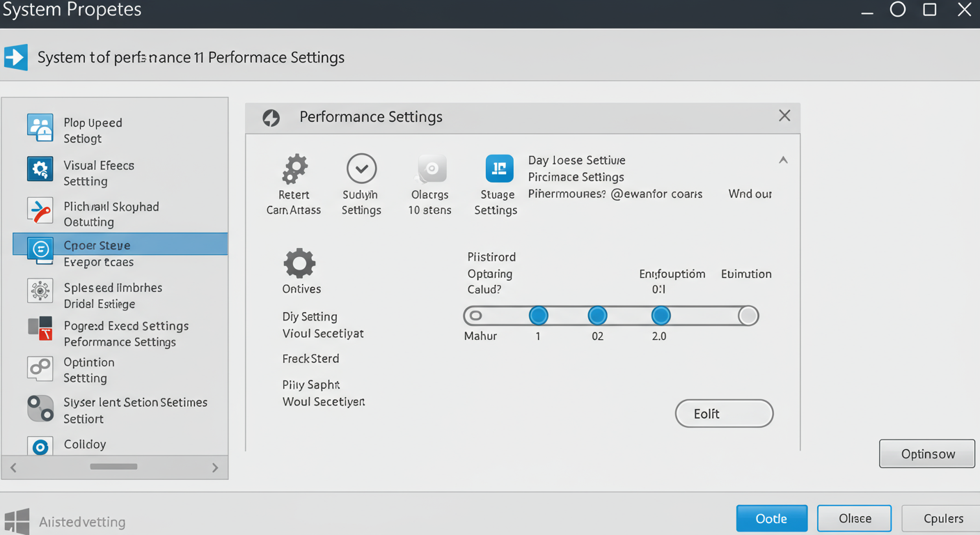The image size is (980, 535).
Task: Close the Performance Settings panel
Action: [784, 116]
